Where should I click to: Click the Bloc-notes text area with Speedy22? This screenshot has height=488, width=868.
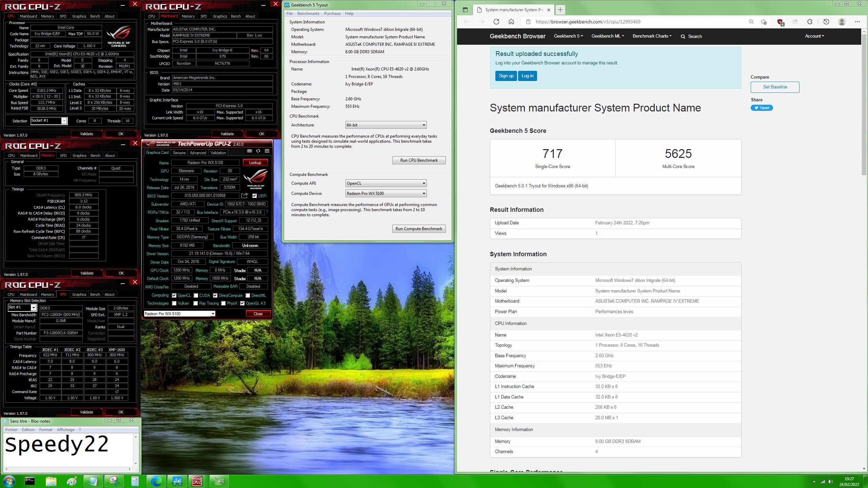tap(68, 450)
